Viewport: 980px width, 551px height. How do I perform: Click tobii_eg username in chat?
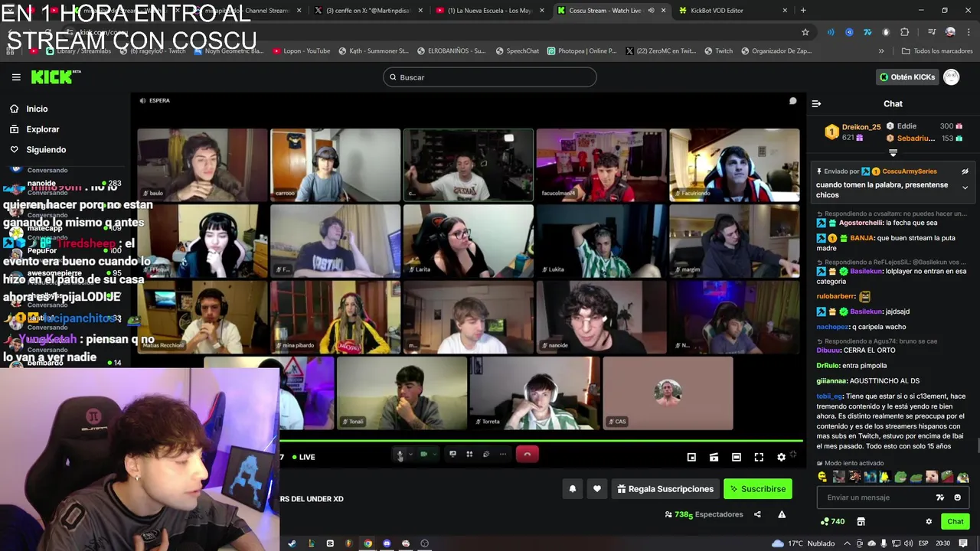pos(830,396)
